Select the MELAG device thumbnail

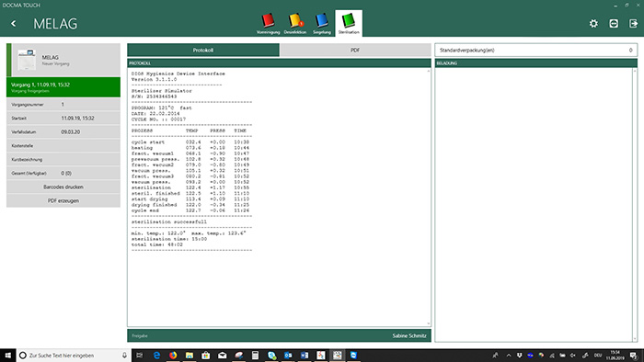pyautogui.click(x=27, y=60)
